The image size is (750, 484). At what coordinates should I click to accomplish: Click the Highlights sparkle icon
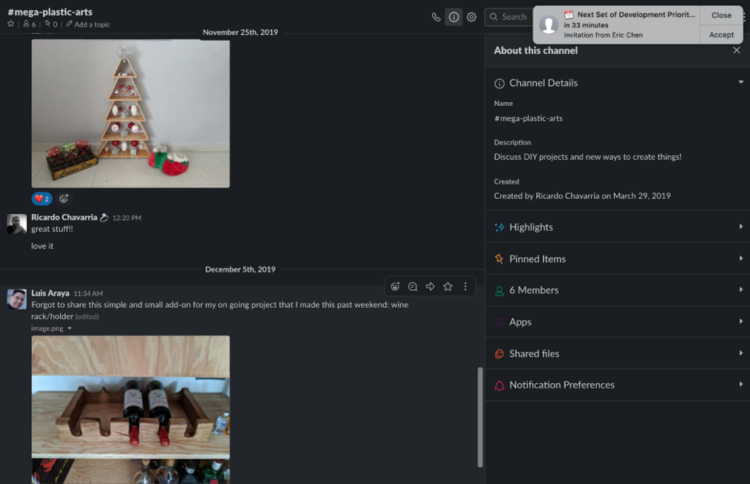[x=499, y=227]
